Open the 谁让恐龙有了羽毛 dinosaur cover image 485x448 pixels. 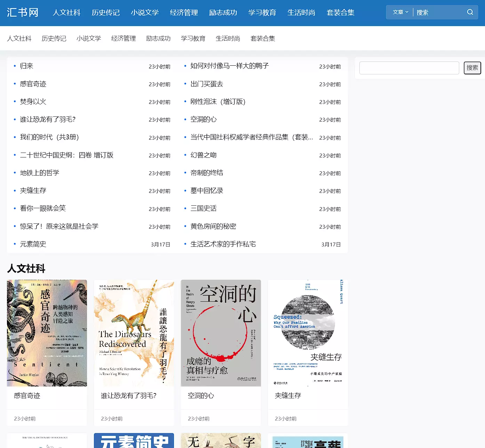pyautogui.click(x=134, y=333)
